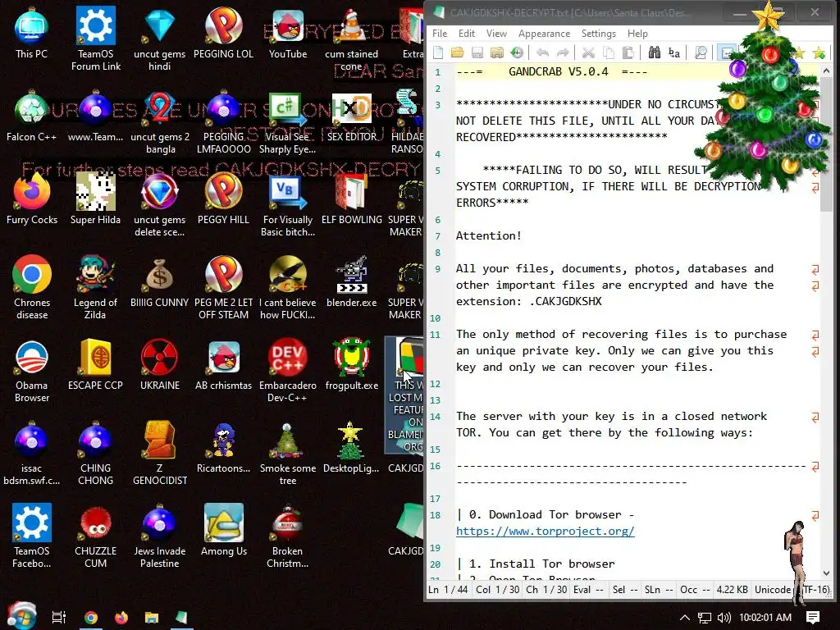Click the 'Eval --' status bar entry
This screenshot has width=840, height=630.
pos(588,590)
